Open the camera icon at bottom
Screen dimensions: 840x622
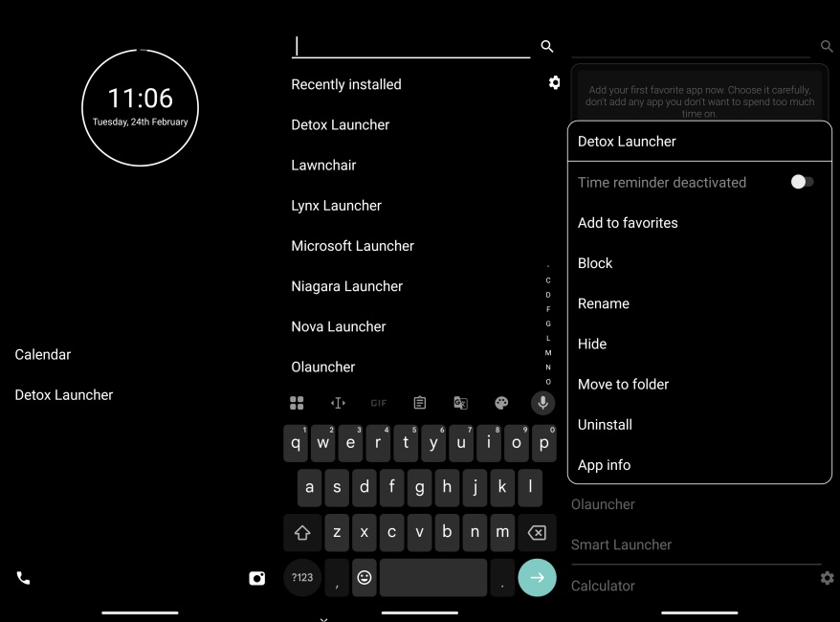[256, 578]
